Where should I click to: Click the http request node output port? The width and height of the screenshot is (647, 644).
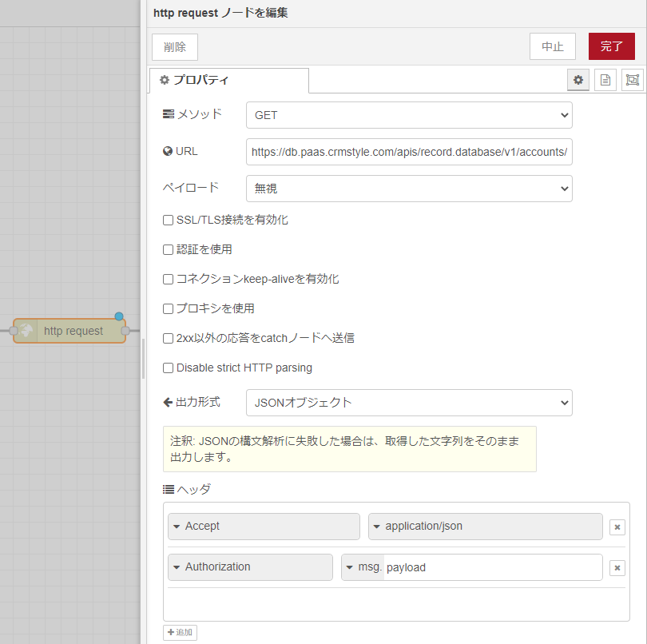click(x=125, y=331)
